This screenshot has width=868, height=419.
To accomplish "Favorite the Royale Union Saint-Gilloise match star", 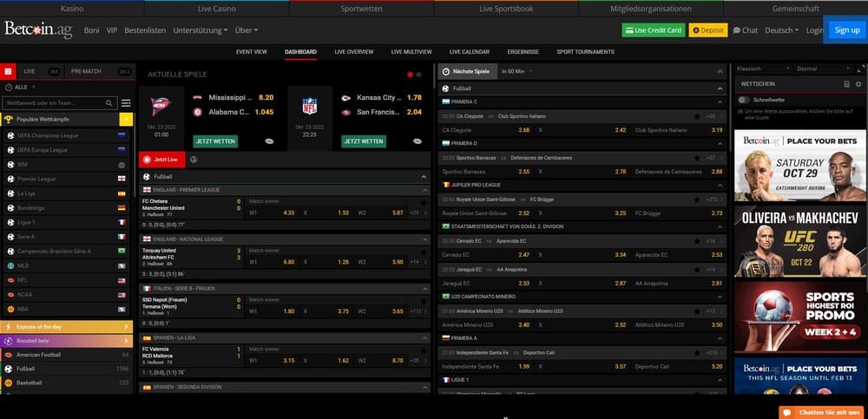I will click(x=697, y=200).
